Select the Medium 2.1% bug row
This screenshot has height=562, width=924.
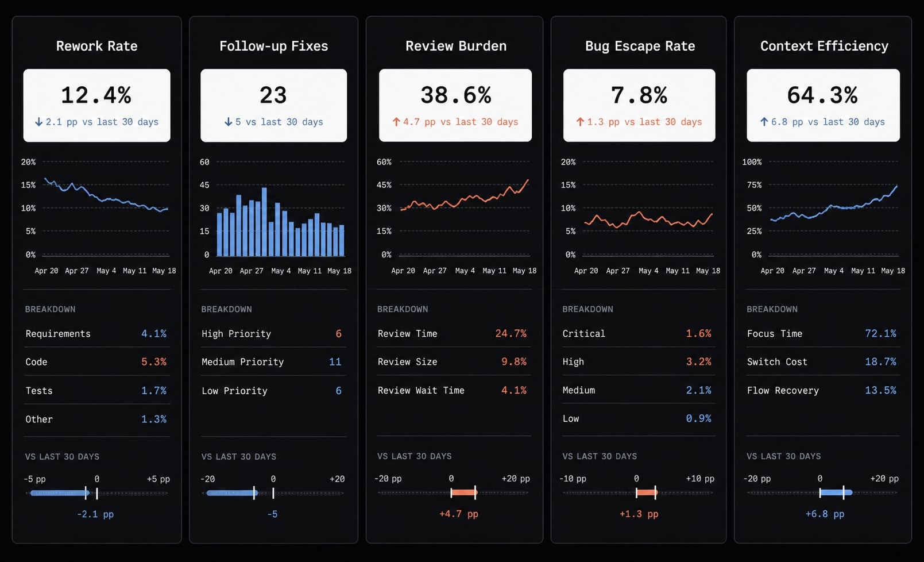[638, 390]
